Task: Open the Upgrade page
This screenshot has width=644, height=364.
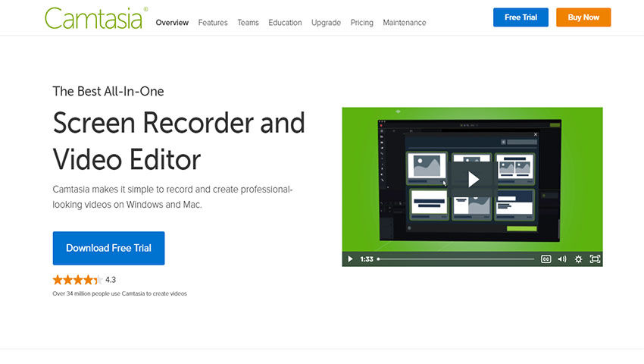Action: tap(326, 23)
